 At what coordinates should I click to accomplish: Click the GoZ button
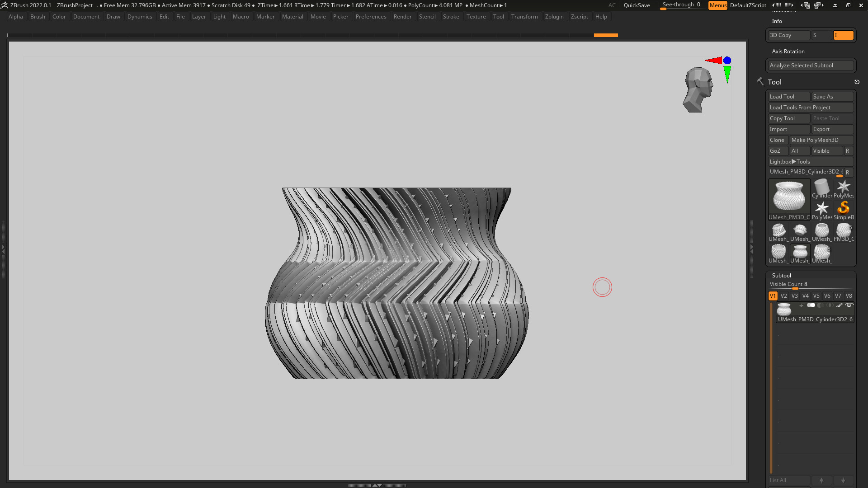pos(778,151)
